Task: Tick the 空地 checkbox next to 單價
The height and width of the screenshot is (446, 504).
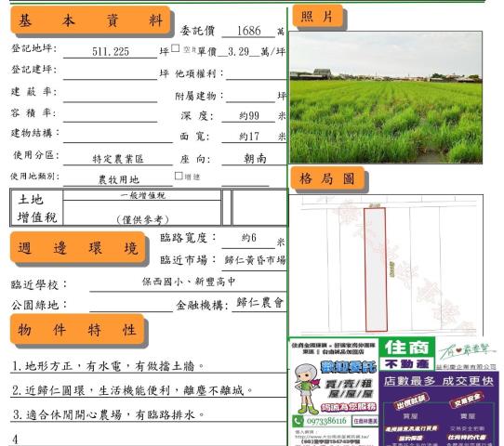Action: (x=175, y=48)
